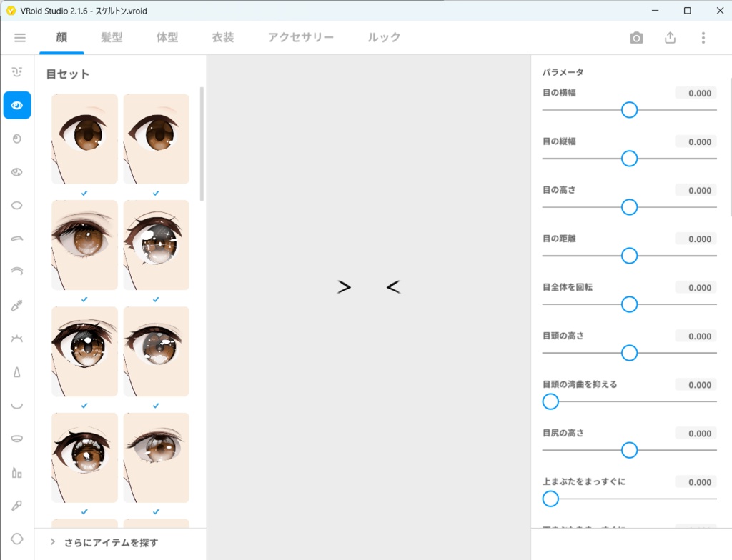Image resolution: width=732 pixels, height=560 pixels.
Task: Click the 目の高さ value field
Action: (x=696, y=190)
